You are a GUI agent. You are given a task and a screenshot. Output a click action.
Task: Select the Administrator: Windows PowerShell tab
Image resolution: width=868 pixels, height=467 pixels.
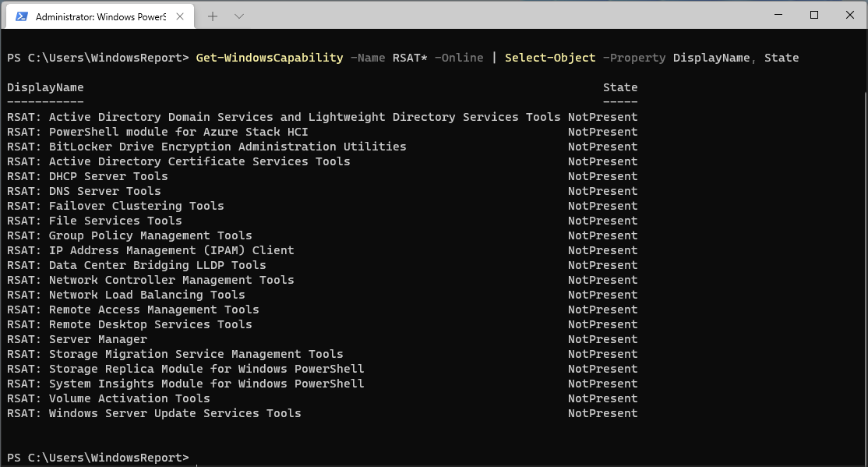[101, 15]
